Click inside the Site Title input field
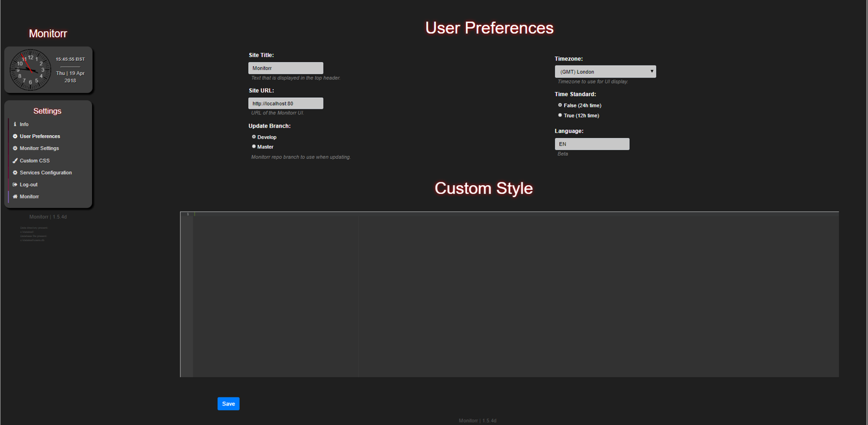Viewport: 868px width, 425px height. point(286,68)
